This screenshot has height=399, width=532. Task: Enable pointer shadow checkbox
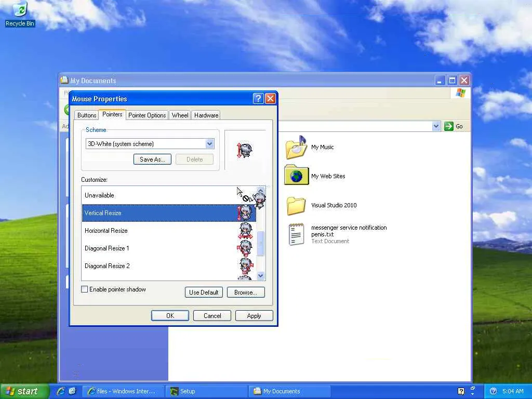pyautogui.click(x=85, y=289)
